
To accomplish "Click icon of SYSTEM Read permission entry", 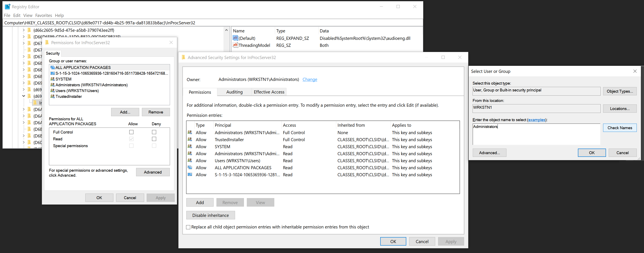I will [x=190, y=146].
